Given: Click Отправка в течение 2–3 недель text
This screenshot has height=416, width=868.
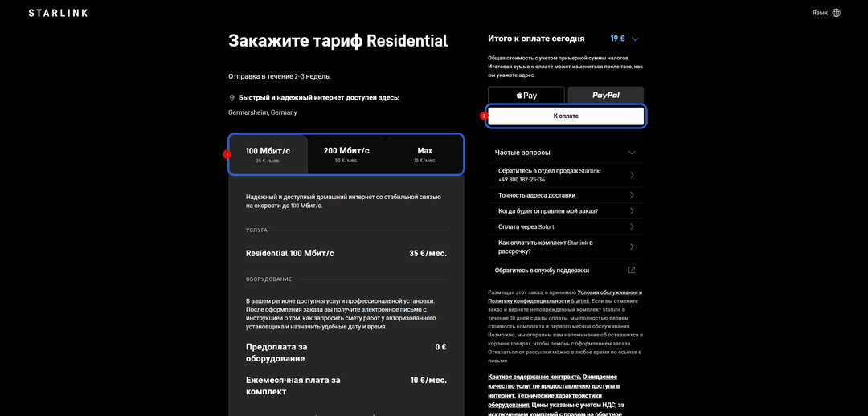Looking at the screenshot, I should tap(280, 76).
